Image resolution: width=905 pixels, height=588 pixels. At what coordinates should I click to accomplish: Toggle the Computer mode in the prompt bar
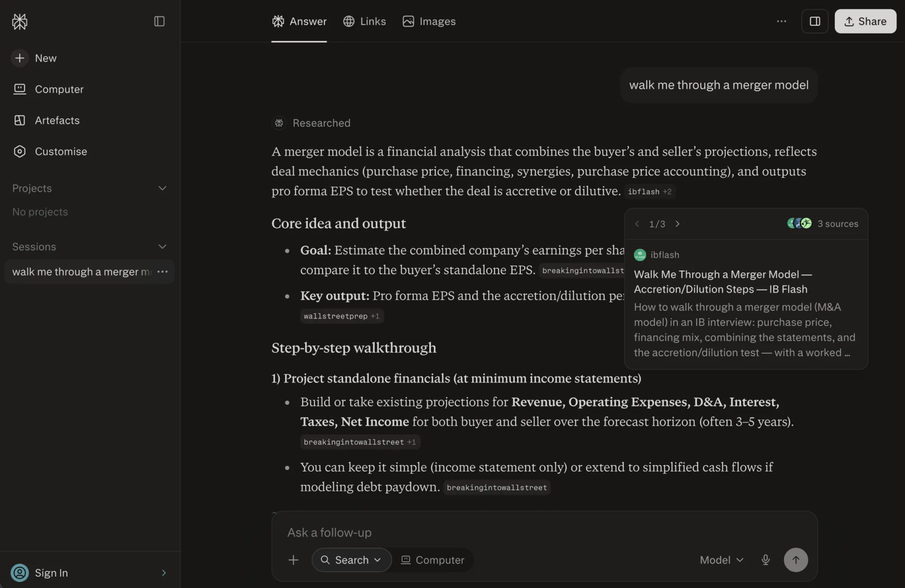(x=433, y=560)
